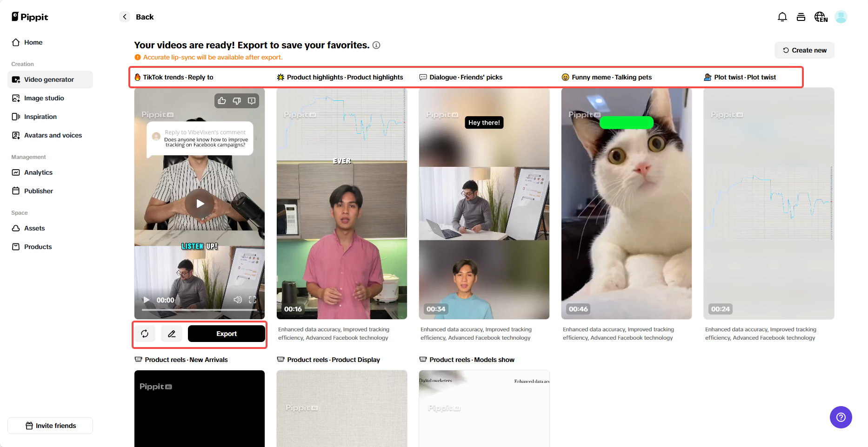Screen dimensions: 868x447
Task: Play the Reply to video
Action: [x=200, y=203]
